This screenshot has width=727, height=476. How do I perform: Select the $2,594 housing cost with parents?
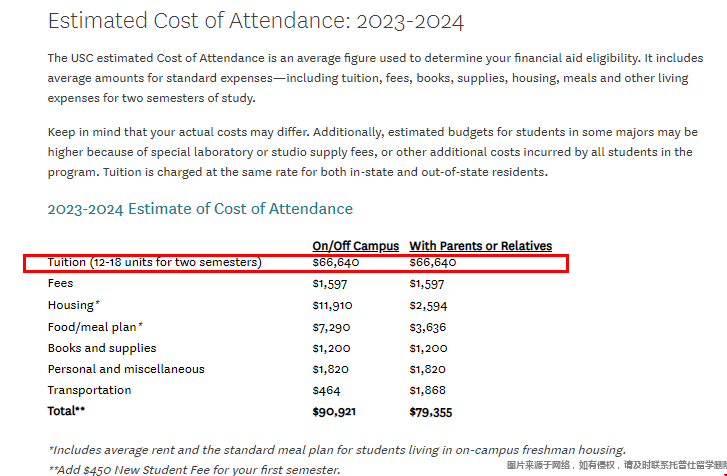click(428, 305)
